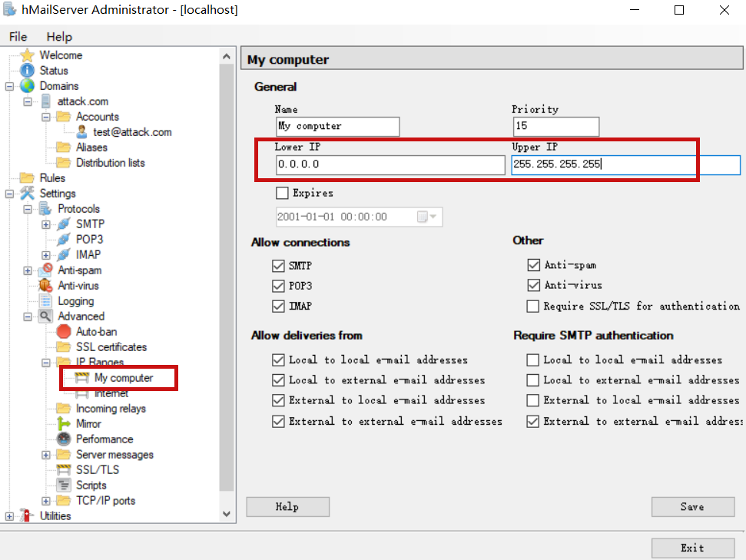Screen dimensions: 746x560
Task: Collapse the Advanced tree node
Action: pos(28,316)
